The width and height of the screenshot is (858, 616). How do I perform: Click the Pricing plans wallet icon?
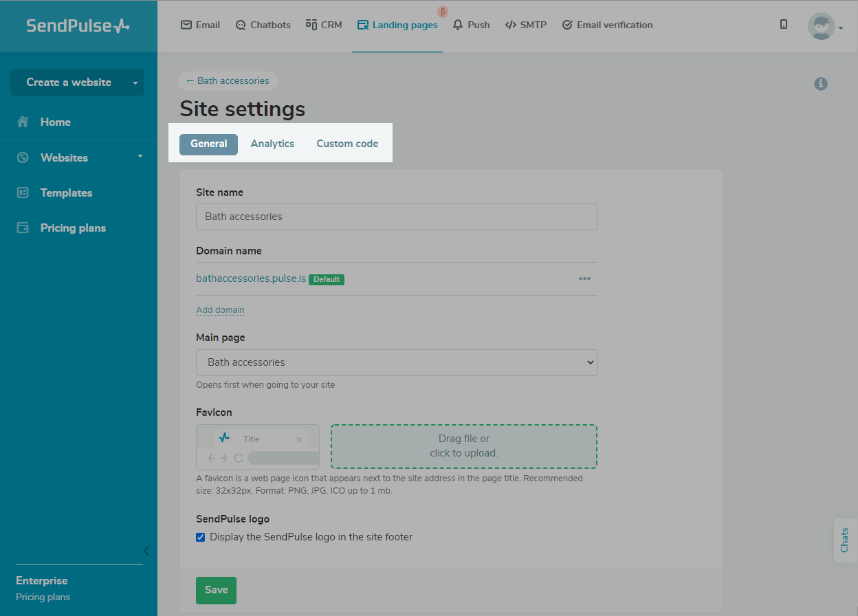pos(23,228)
